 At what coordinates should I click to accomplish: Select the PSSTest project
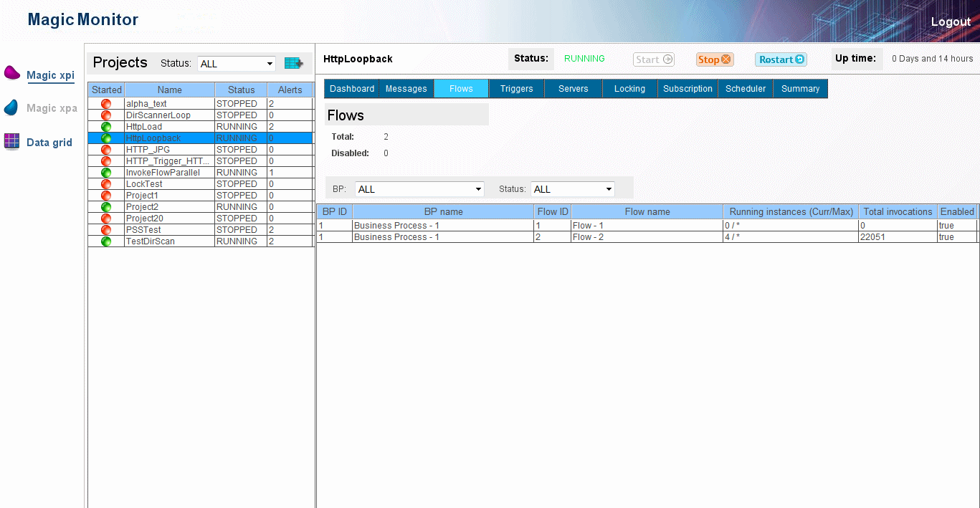(201, 230)
